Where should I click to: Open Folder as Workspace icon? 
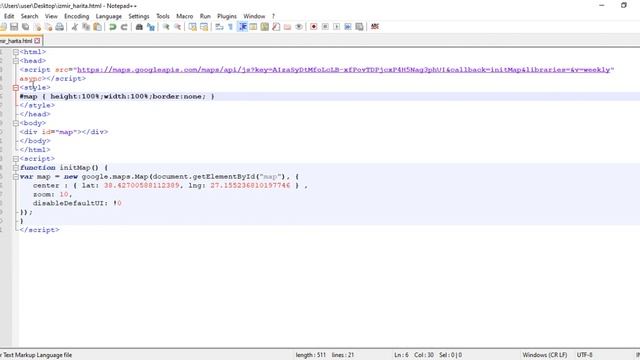287,27
